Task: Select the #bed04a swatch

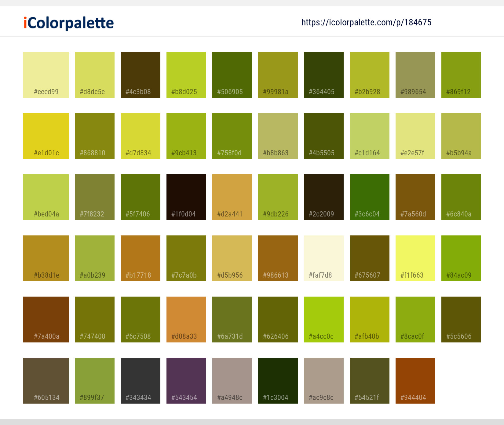Action: click(46, 197)
